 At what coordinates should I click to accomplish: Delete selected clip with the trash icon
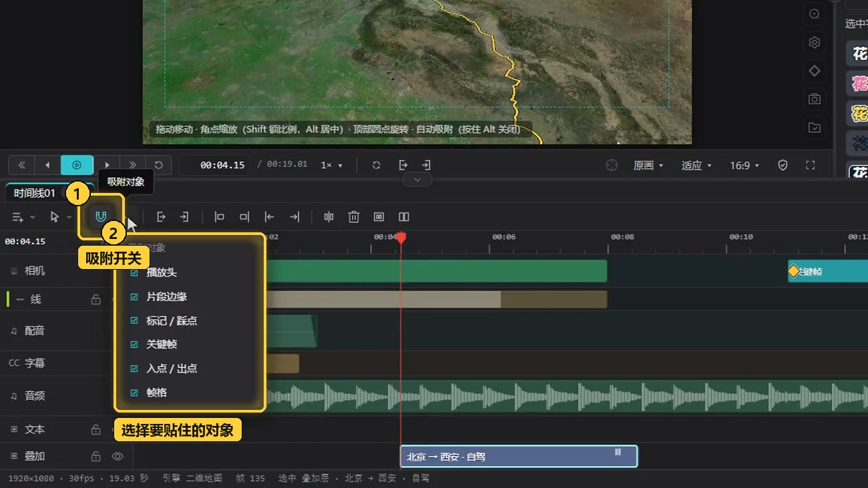tap(354, 217)
